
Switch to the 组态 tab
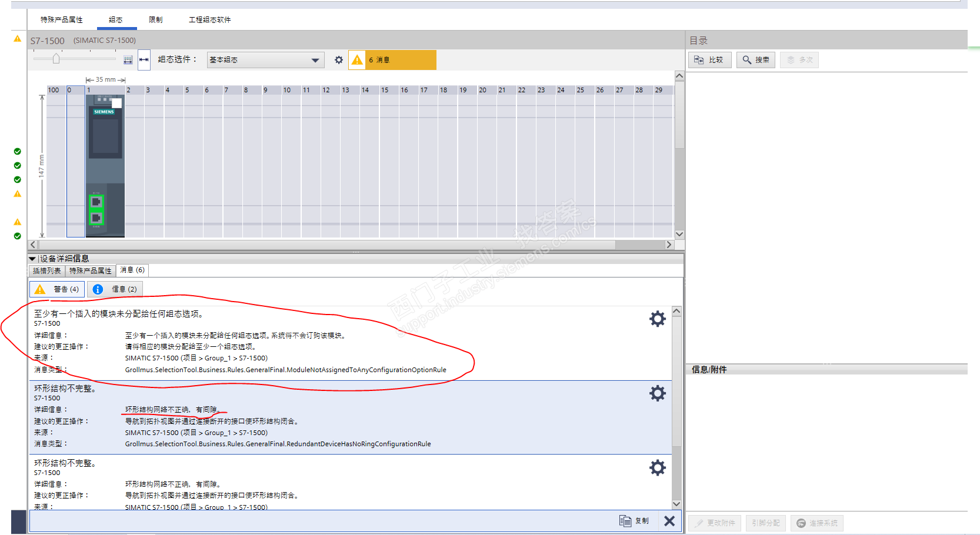pyautogui.click(x=116, y=20)
